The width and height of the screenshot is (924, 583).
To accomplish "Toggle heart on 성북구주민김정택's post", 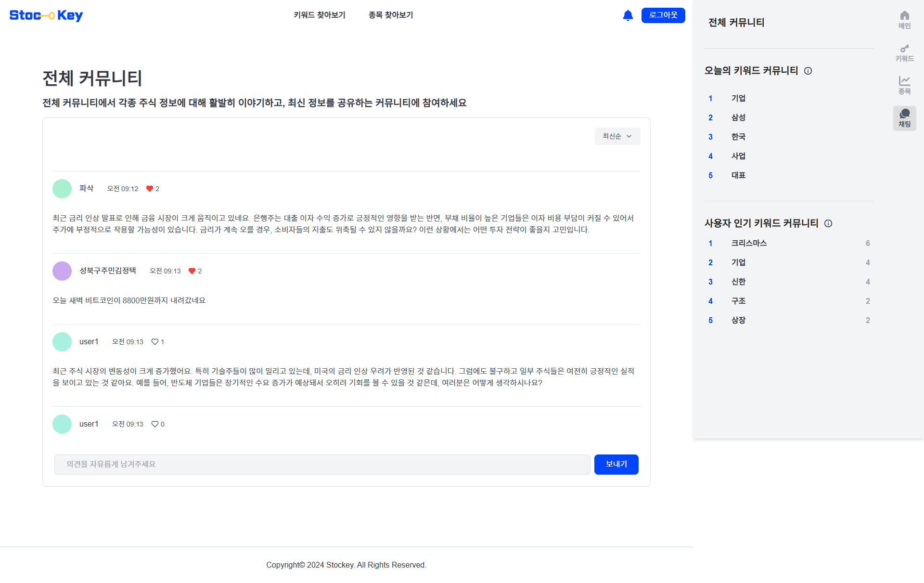I will pyautogui.click(x=192, y=271).
